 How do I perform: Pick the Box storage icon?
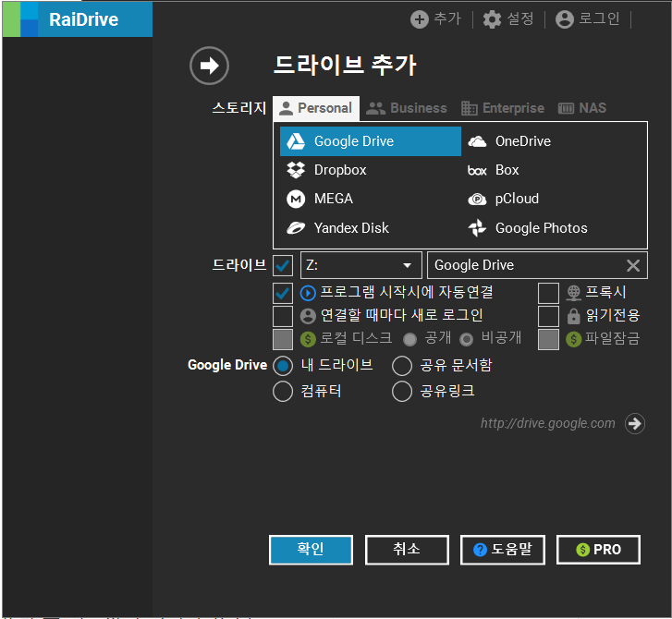(x=477, y=171)
